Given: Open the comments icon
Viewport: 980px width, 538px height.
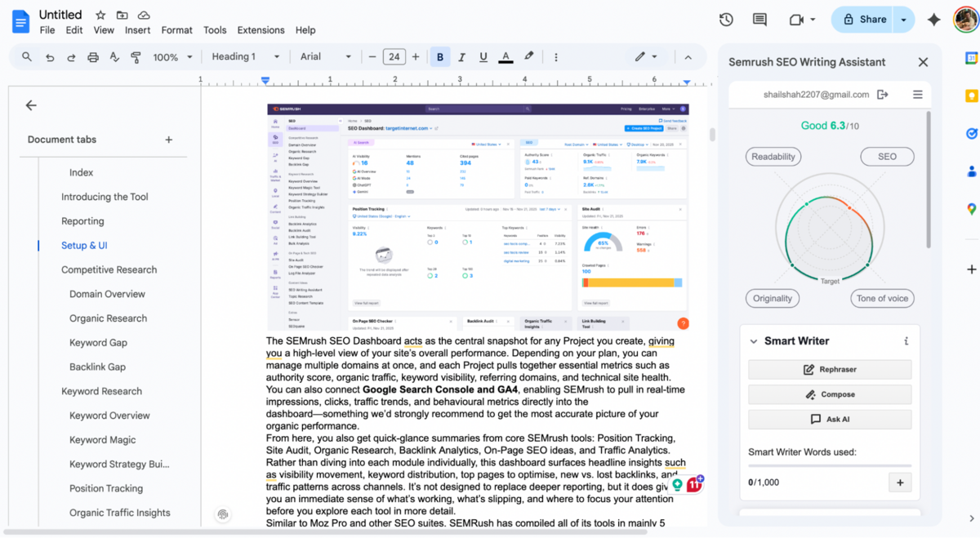Looking at the screenshot, I should 759,20.
